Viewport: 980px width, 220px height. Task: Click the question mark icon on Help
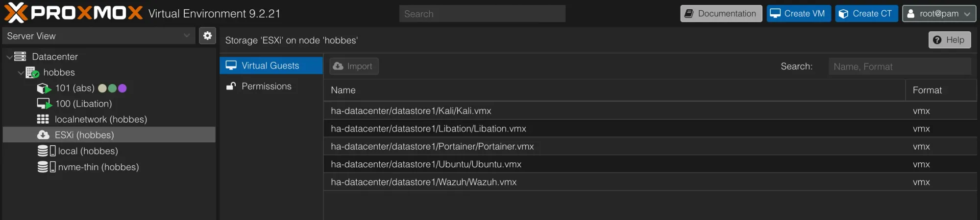click(937, 40)
